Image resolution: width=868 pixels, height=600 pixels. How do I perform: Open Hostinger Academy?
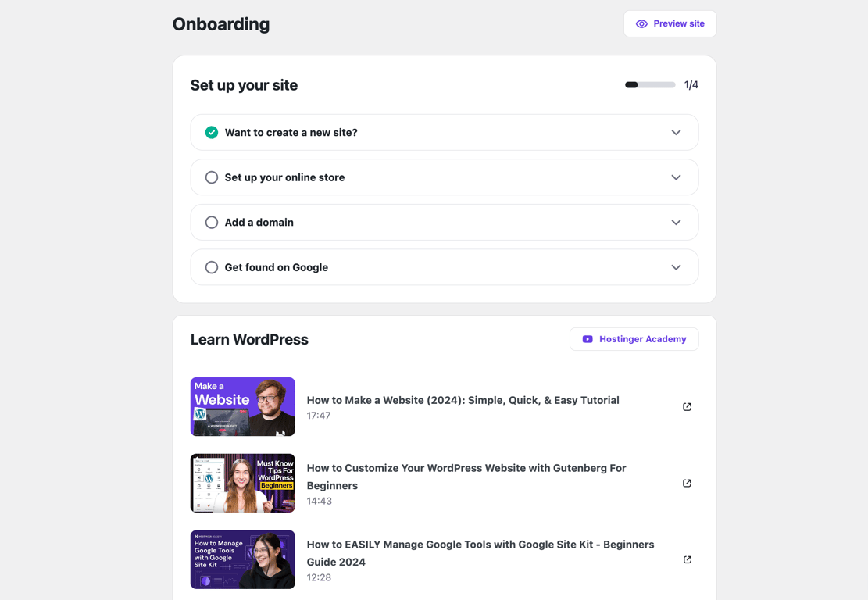pyautogui.click(x=634, y=339)
